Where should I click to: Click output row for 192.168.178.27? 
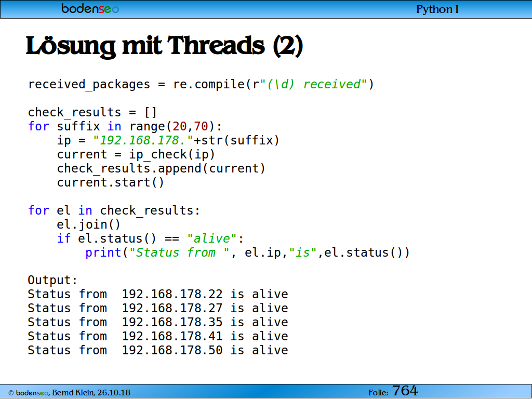[158, 308]
